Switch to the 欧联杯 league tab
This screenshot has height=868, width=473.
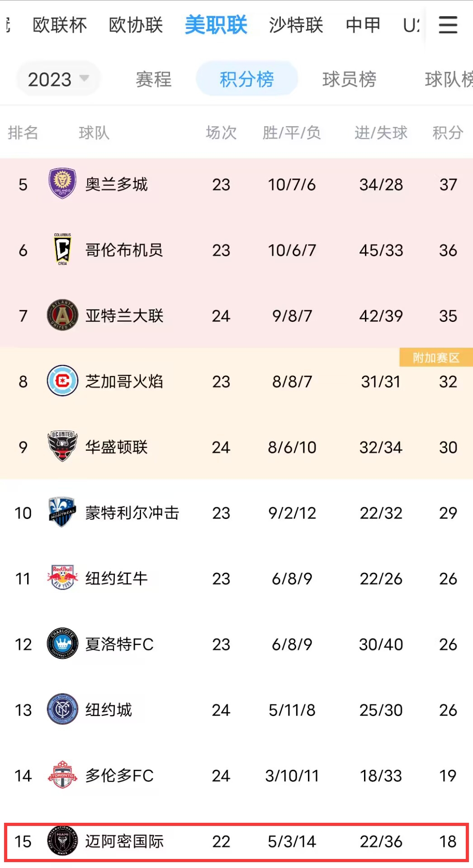60,25
